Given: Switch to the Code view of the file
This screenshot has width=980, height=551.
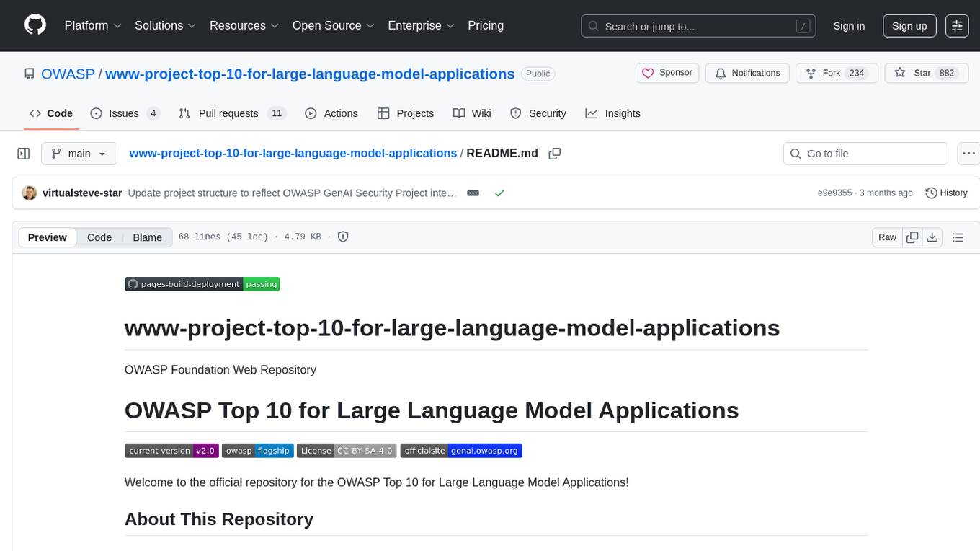Looking at the screenshot, I should 99,237.
